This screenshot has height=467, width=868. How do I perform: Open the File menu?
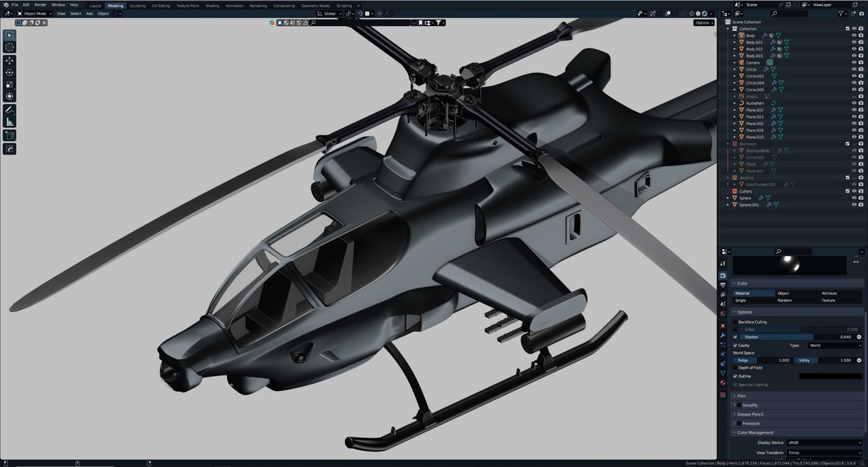coord(14,5)
